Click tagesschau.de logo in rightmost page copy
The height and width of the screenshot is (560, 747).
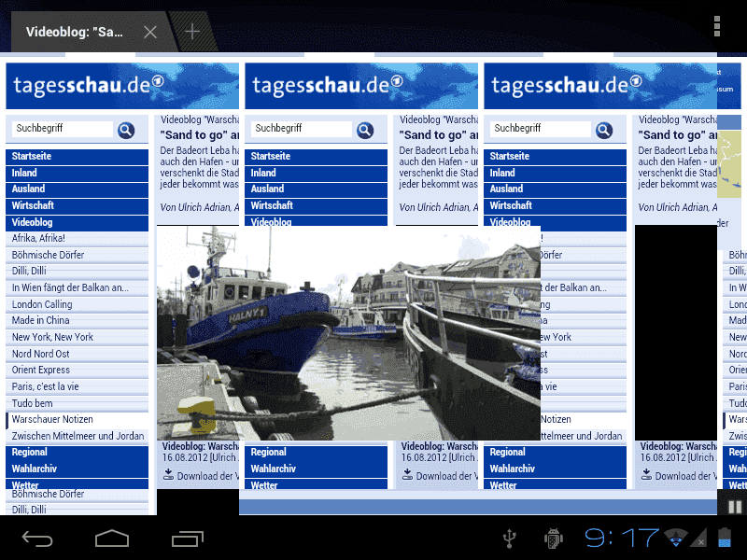click(x=567, y=85)
